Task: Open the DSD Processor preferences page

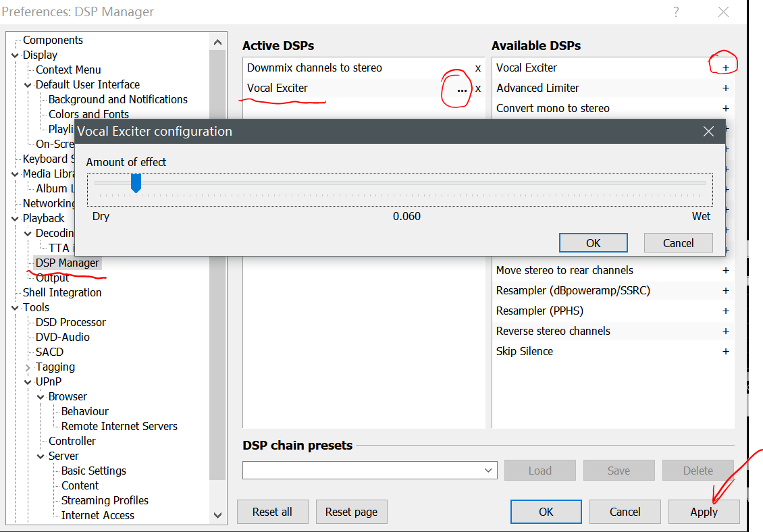Action: coord(71,322)
